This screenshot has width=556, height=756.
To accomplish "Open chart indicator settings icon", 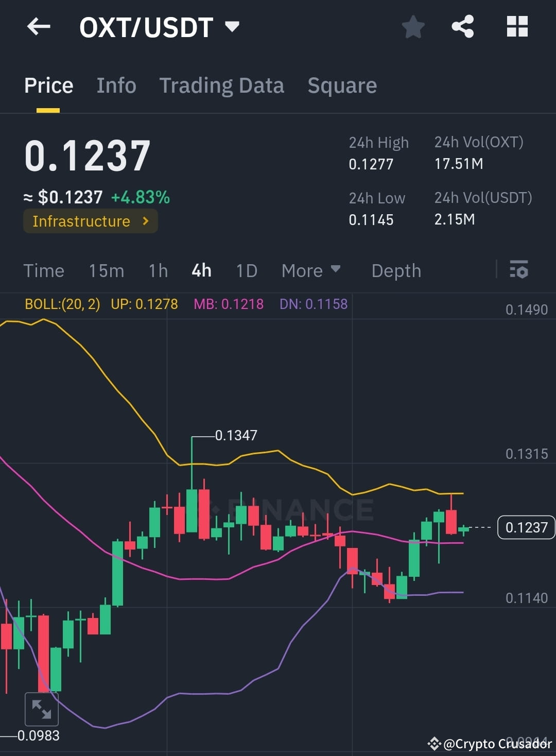I will (x=519, y=270).
